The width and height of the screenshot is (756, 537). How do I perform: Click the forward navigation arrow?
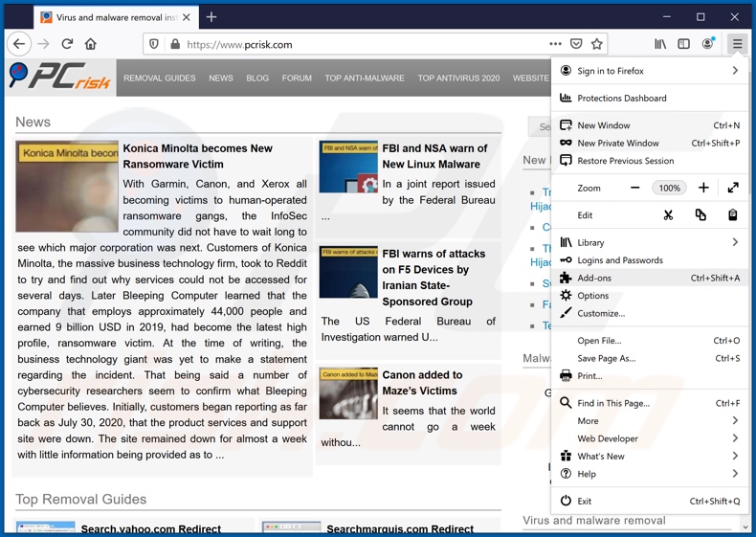(43, 44)
